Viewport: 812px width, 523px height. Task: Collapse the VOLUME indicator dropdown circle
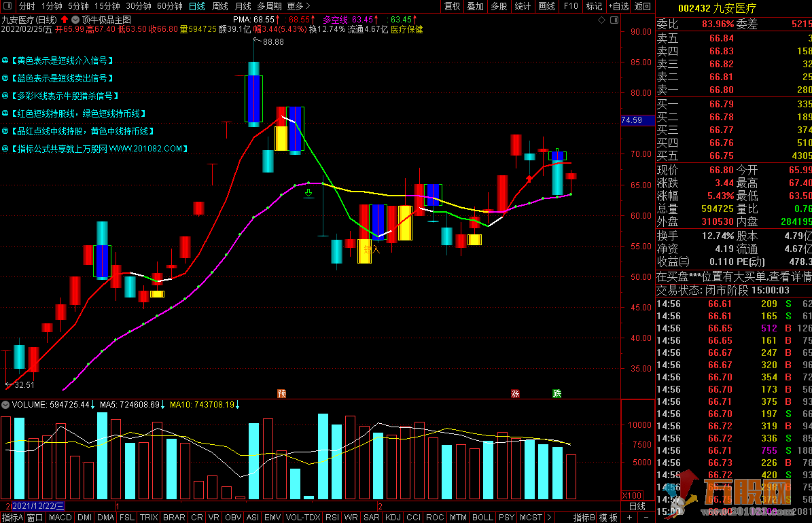click(5, 405)
